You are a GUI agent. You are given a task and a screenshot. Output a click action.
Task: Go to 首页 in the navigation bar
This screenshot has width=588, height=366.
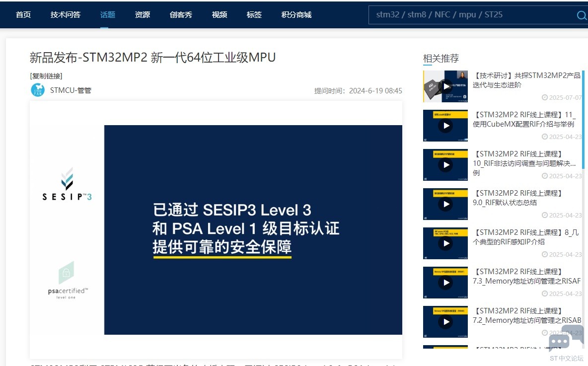tap(23, 14)
